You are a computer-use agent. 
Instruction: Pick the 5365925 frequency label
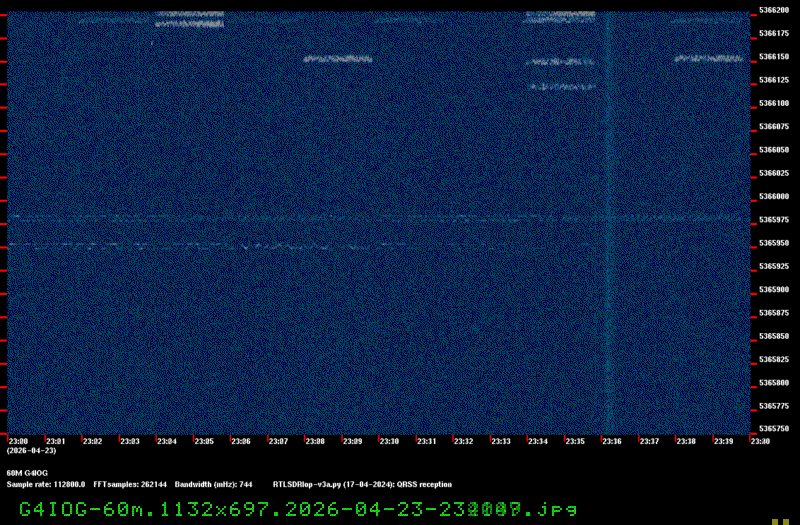774,266
